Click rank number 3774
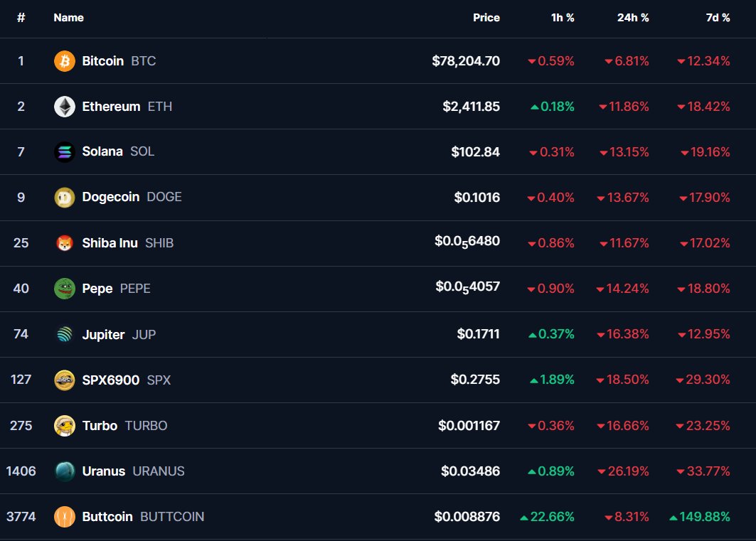The width and height of the screenshot is (756, 541). point(21,517)
